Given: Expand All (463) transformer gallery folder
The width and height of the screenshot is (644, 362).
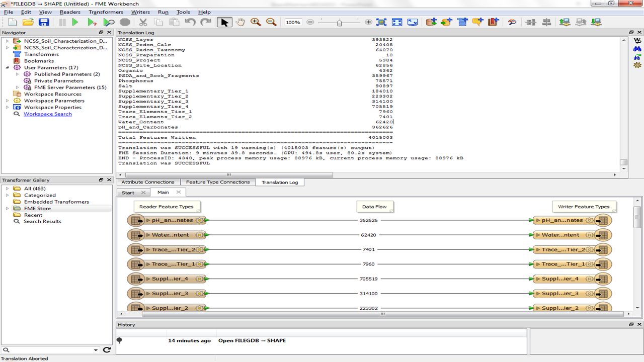Looking at the screenshot, I should click(x=7, y=189).
